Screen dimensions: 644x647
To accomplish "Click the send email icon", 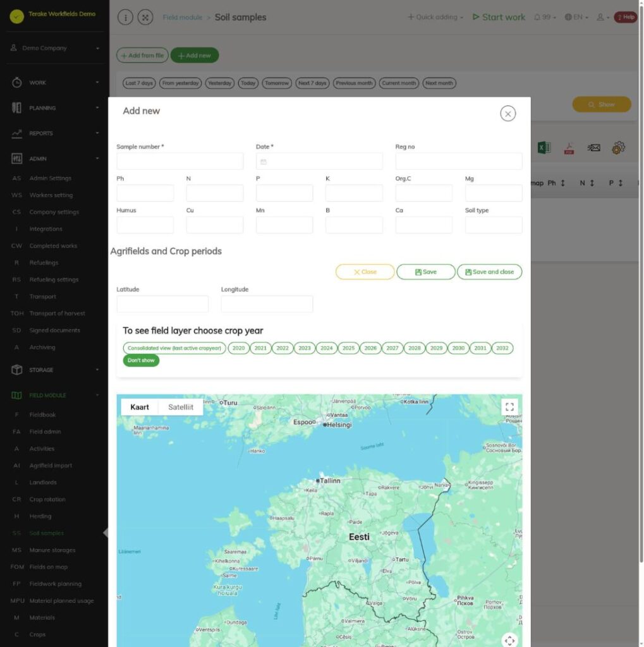I will point(593,148).
